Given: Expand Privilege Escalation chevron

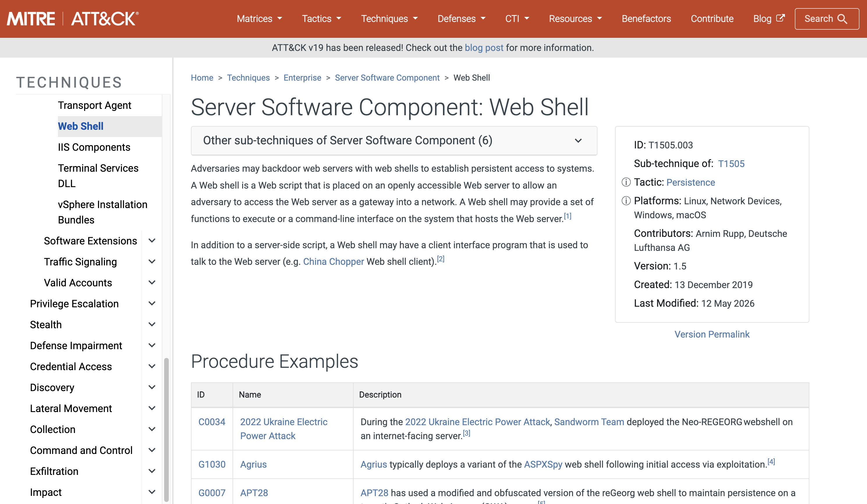Looking at the screenshot, I should click(x=152, y=304).
